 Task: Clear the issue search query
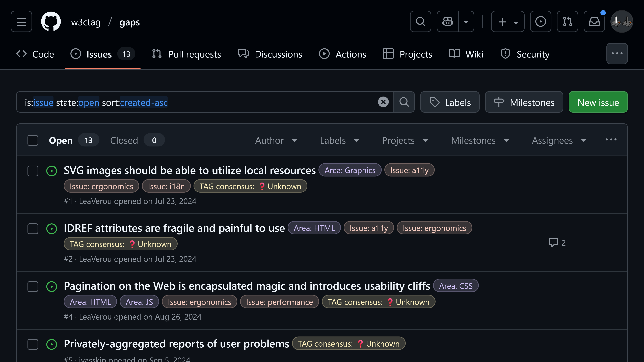click(x=383, y=102)
